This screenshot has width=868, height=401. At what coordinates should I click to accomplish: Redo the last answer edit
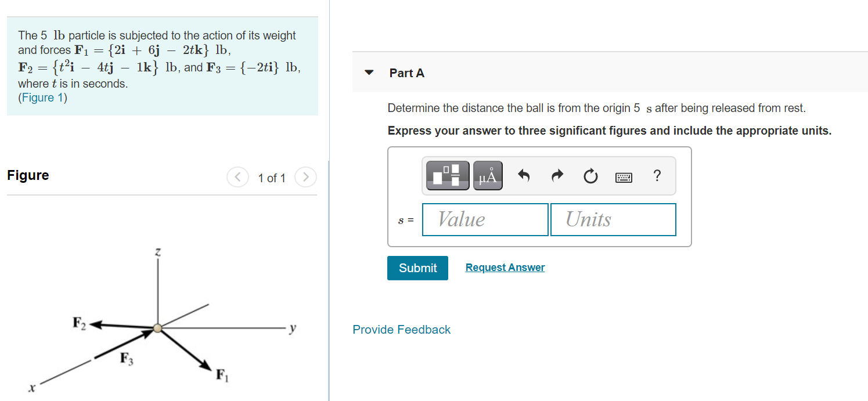click(557, 175)
